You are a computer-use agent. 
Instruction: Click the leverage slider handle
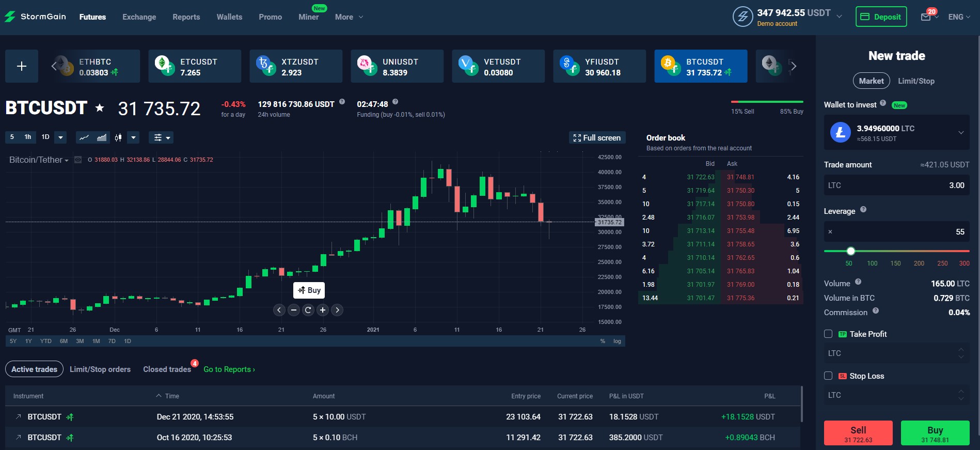(851, 251)
